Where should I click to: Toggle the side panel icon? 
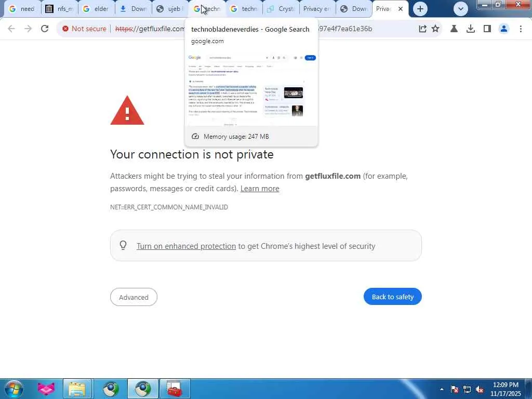pyautogui.click(x=487, y=29)
